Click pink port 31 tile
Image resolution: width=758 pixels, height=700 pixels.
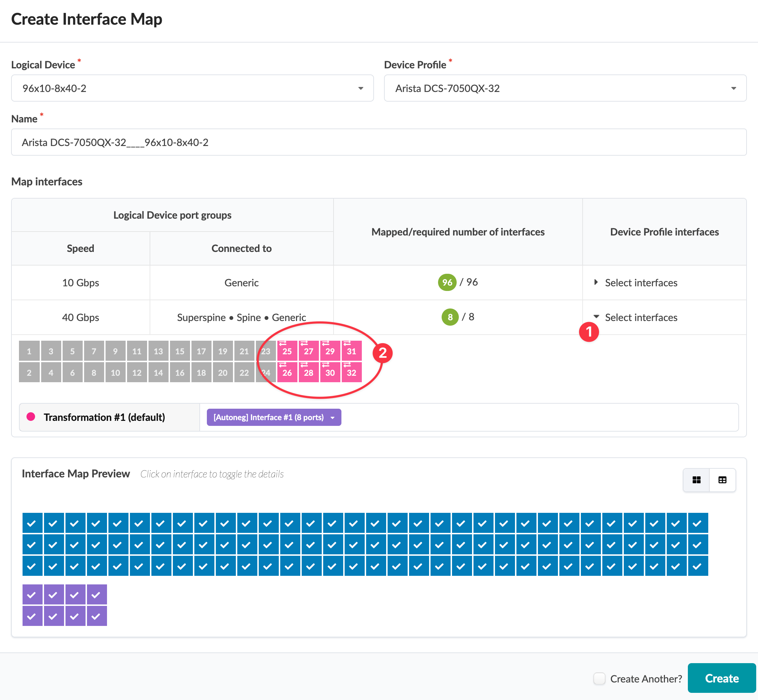click(351, 351)
